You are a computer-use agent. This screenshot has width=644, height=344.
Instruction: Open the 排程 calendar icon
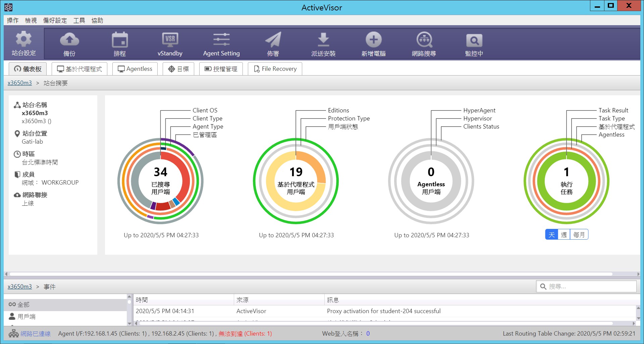coord(120,40)
